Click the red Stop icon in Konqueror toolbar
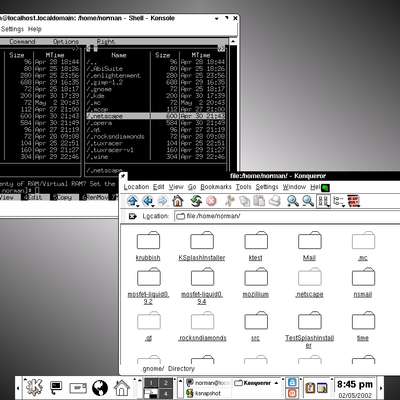 [211, 201]
